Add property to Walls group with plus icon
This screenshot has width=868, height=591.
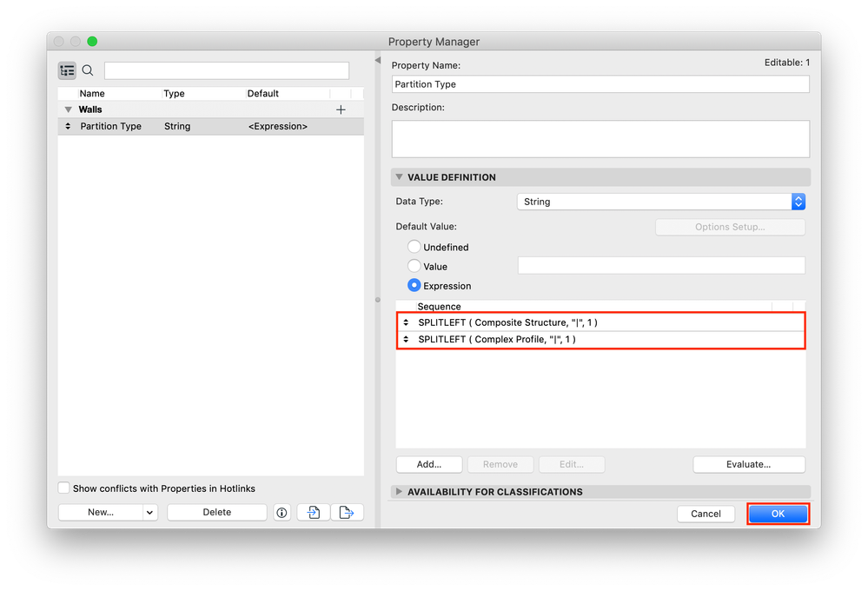[x=341, y=110]
